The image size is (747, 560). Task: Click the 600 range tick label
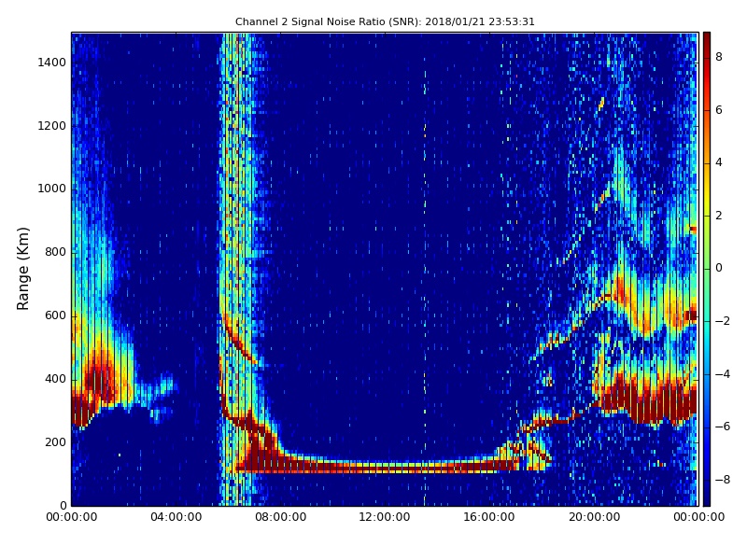[x=55, y=315]
